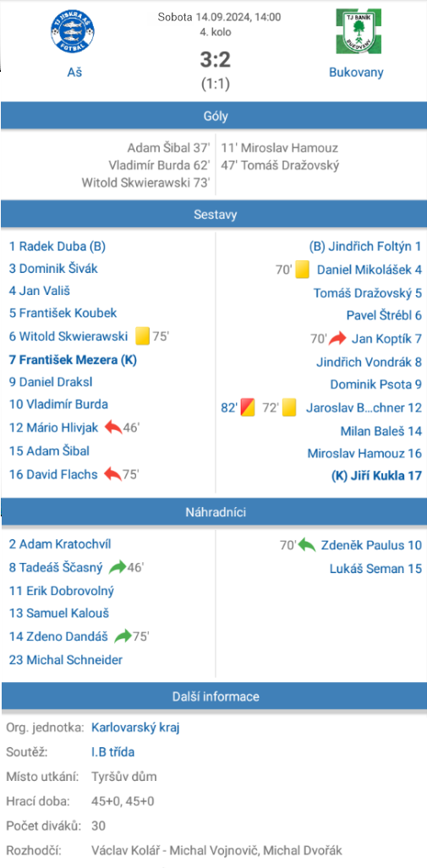Open the TJ Jiskra Aš team logo
427x868 pixels.
(x=75, y=33)
